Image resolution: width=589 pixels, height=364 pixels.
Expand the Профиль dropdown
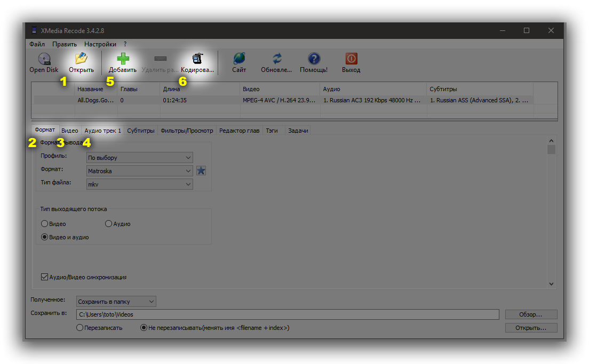pos(139,158)
